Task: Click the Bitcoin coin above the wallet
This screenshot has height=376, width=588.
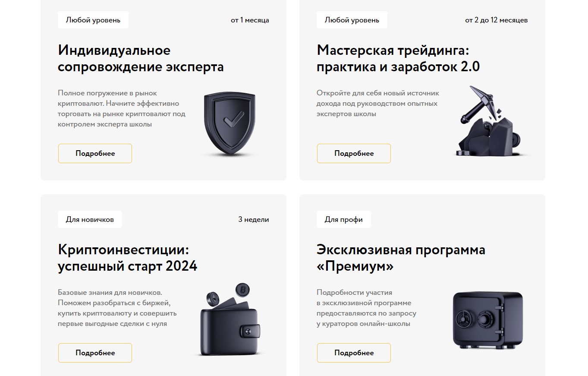Action: point(242,290)
